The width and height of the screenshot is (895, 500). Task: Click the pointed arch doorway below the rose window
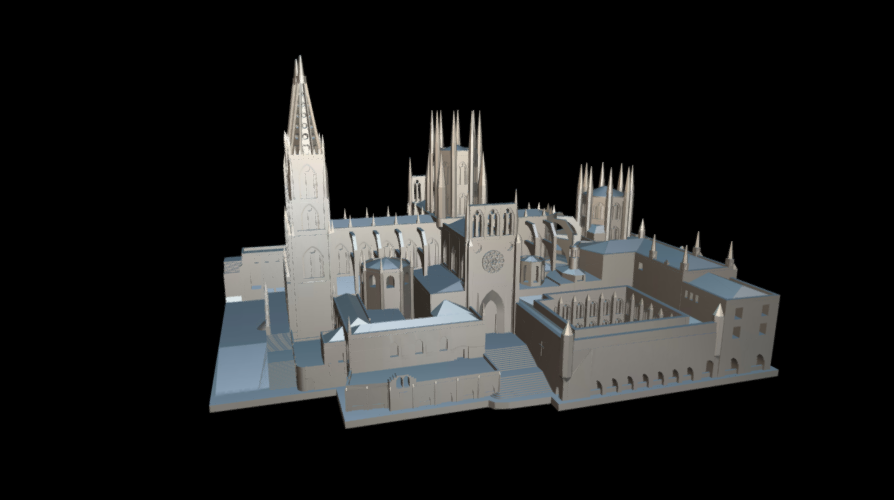coord(493,312)
